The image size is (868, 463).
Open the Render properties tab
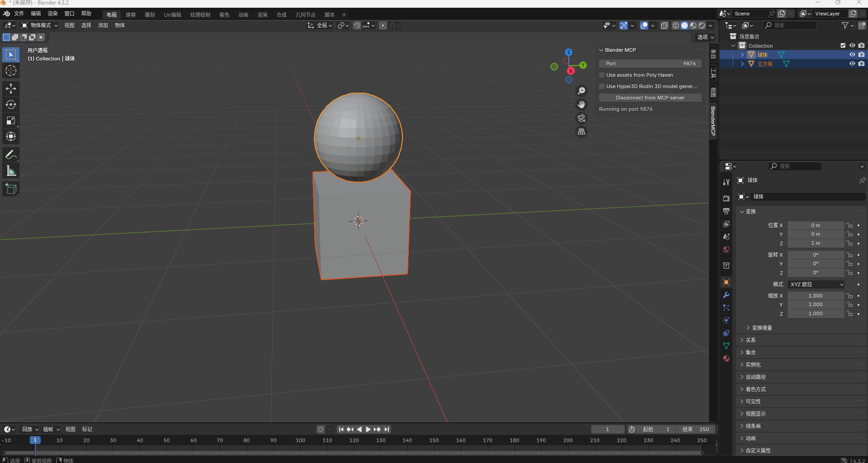(x=726, y=198)
